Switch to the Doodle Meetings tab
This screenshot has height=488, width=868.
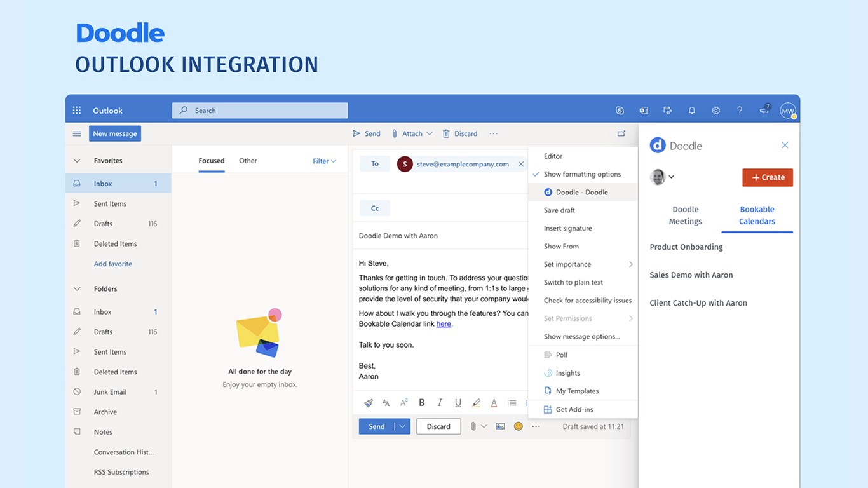click(685, 215)
